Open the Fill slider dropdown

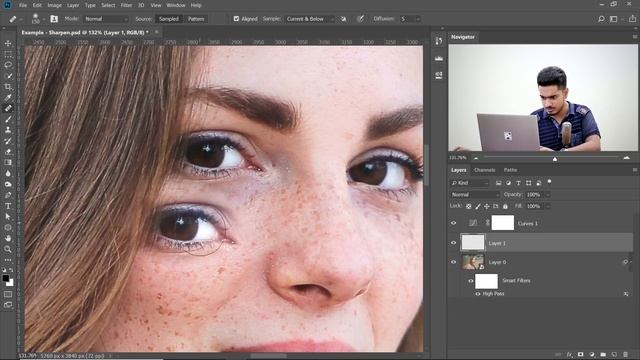coord(548,207)
